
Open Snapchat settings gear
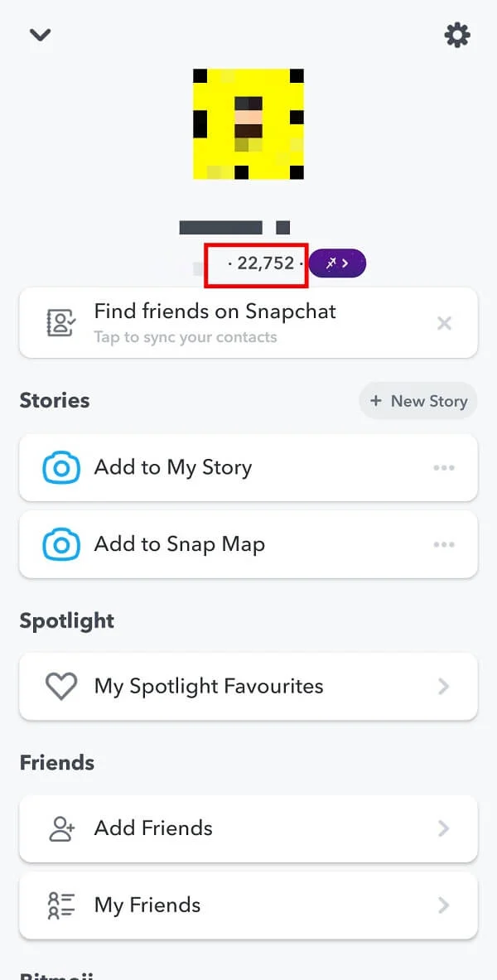[x=457, y=36]
